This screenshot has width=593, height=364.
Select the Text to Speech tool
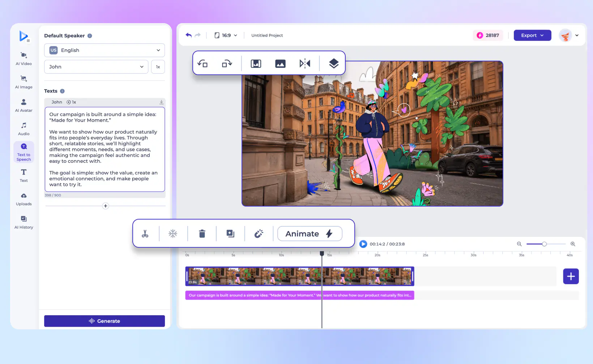pyautogui.click(x=24, y=152)
